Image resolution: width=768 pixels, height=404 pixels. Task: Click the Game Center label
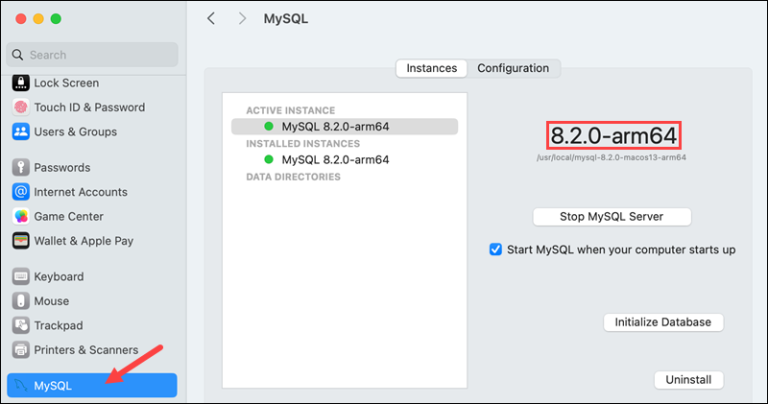(69, 216)
